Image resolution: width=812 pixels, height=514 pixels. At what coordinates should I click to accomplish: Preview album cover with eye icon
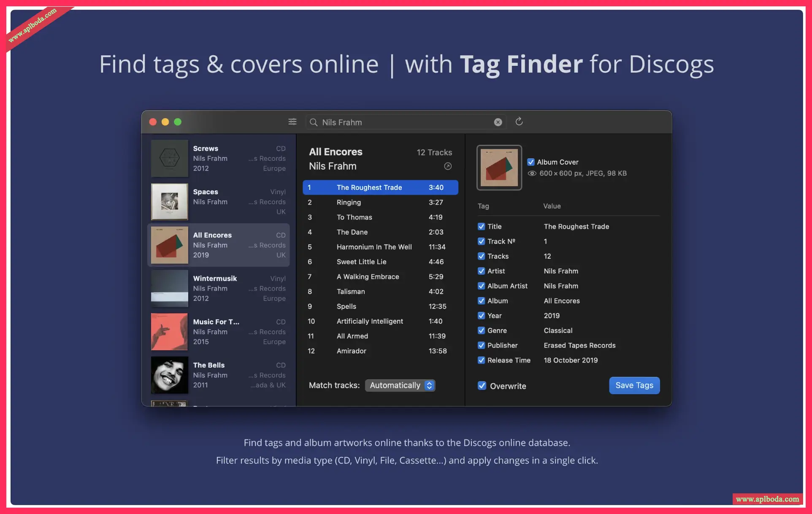[x=532, y=173]
